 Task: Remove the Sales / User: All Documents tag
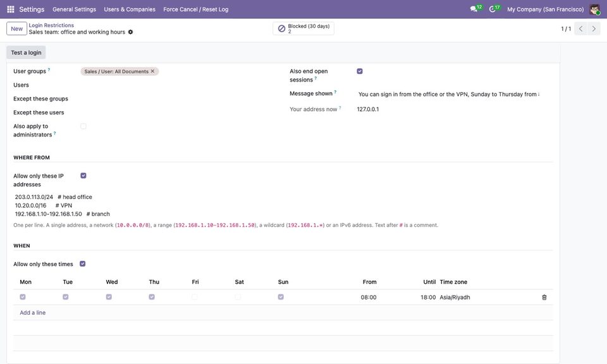[152, 71]
